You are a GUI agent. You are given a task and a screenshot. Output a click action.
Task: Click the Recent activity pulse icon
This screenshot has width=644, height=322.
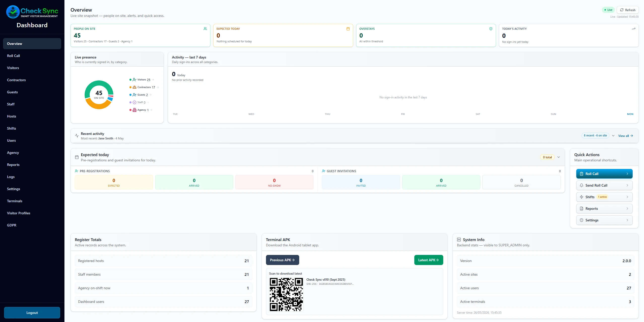[x=77, y=136]
